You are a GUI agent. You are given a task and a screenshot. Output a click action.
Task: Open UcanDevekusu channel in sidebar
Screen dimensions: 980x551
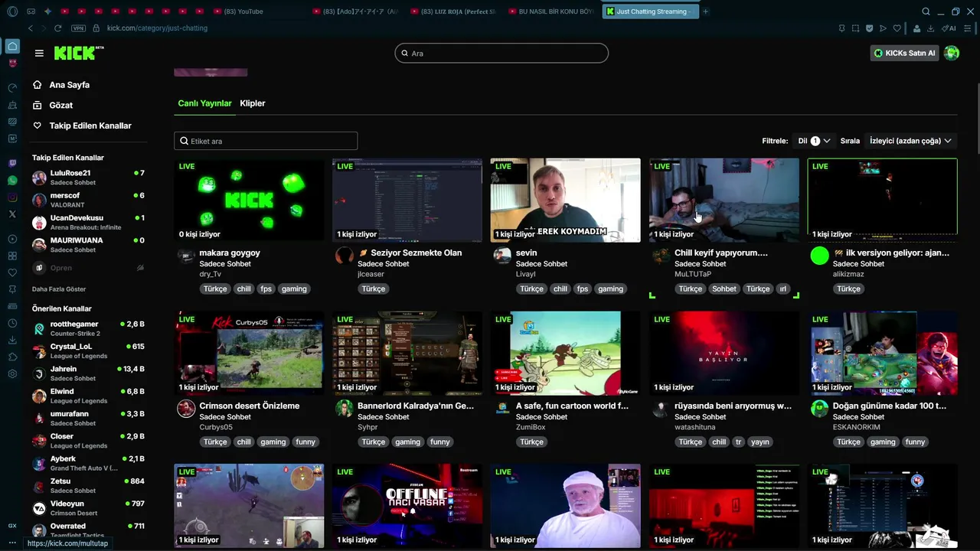pyautogui.click(x=88, y=222)
